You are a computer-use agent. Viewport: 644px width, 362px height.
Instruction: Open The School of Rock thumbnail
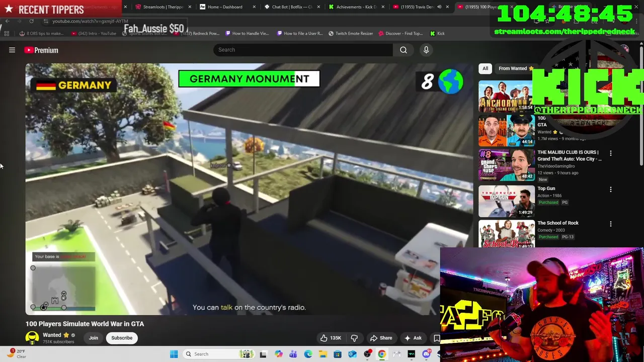click(x=506, y=234)
